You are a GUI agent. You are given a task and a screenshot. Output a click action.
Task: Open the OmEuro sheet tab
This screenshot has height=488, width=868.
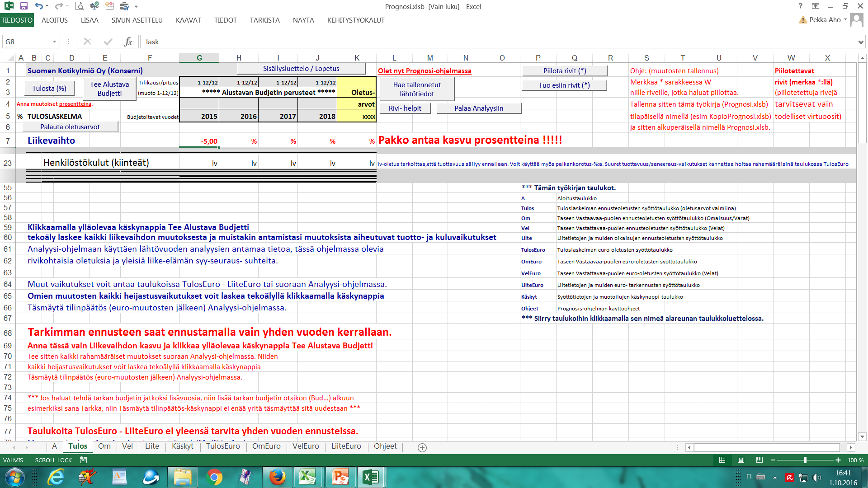click(266, 446)
